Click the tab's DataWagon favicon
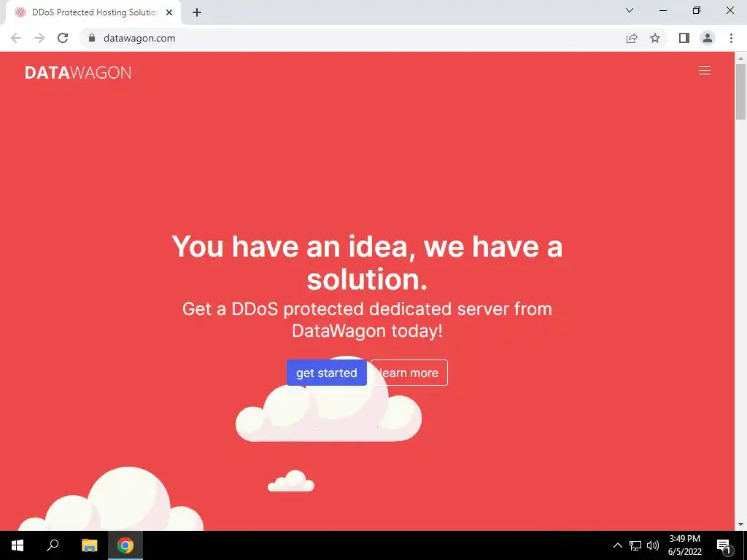Image resolution: width=747 pixels, height=560 pixels. click(x=20, y=12)
